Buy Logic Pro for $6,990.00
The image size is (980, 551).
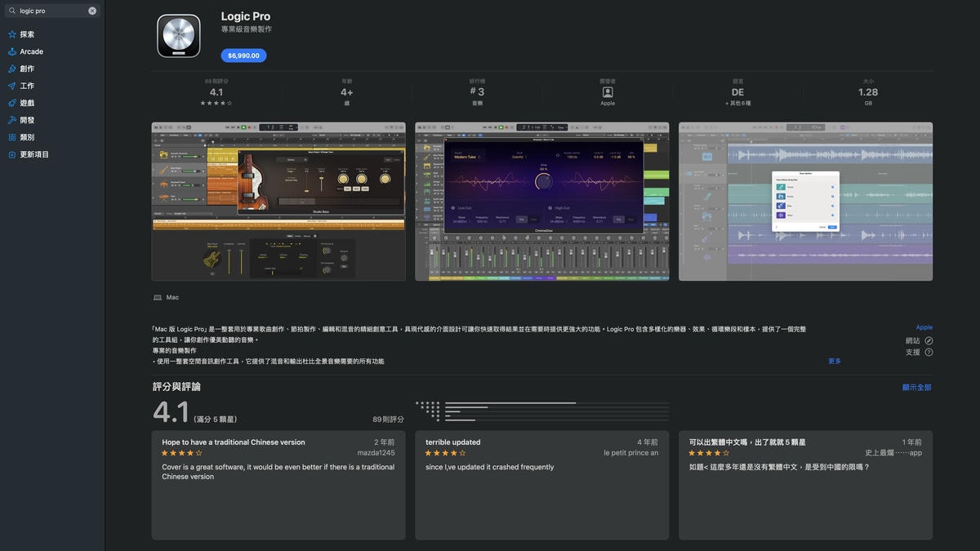(x=243, y=56)
